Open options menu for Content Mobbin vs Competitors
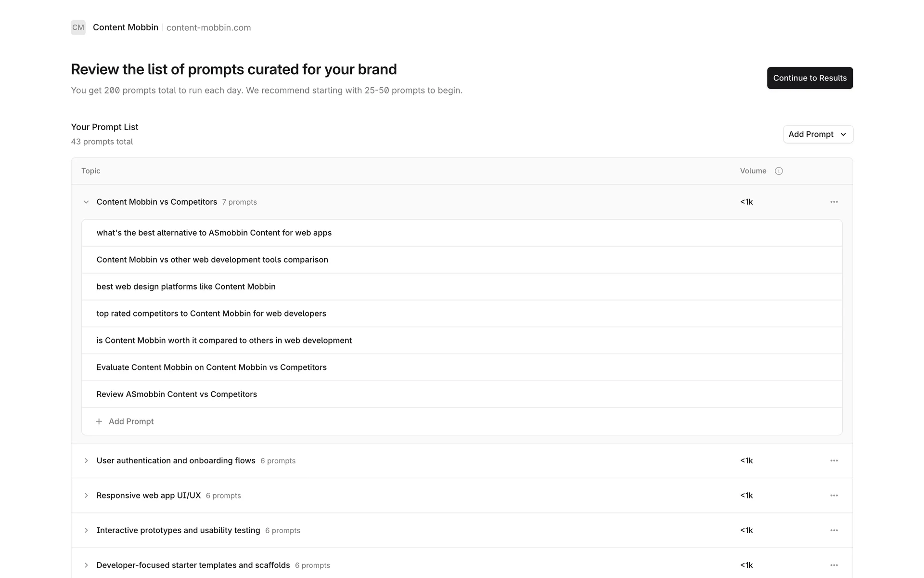This screenshot has width=924, height=578. coord(834,202)
